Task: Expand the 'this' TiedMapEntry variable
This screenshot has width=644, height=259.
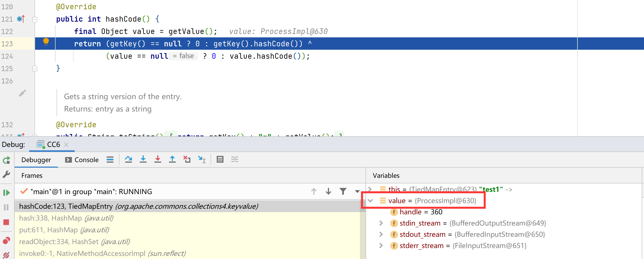Action: (x=370, y=189)
